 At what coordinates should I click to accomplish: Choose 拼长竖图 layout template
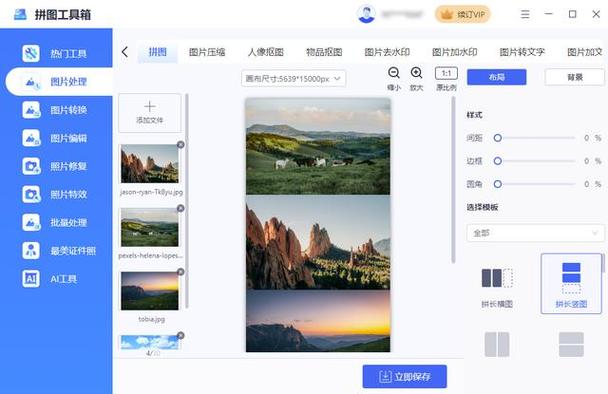click(x=571, y=284)
